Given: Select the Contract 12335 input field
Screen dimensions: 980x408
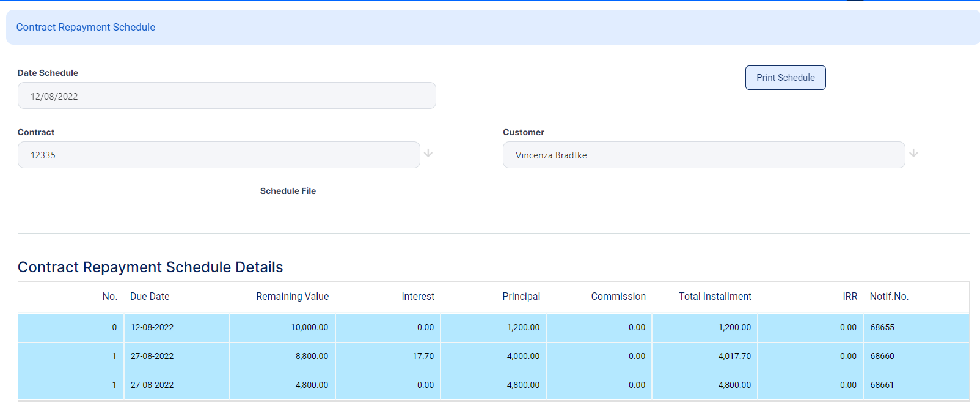Looking at the screenshot, I should point(219,155).
